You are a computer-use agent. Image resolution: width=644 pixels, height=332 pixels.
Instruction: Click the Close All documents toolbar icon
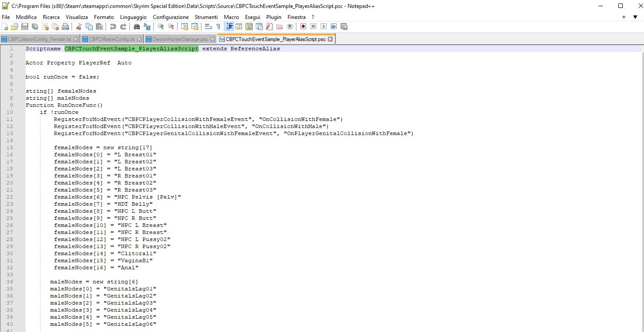click(x=55, y=26)
